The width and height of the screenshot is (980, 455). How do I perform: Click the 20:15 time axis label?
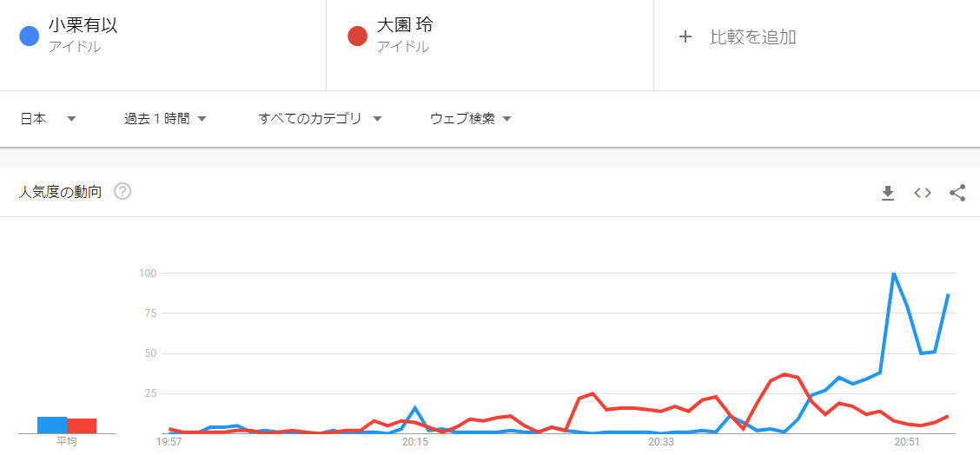(415, 442)
